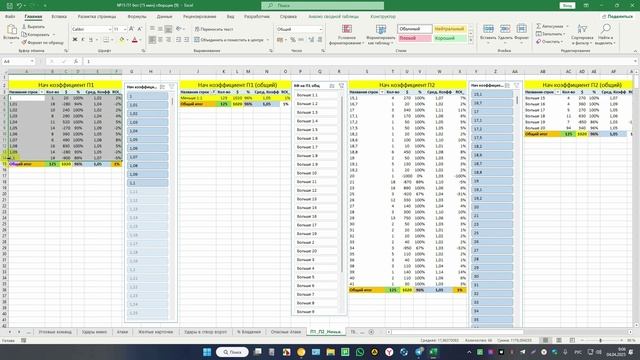Clear the filter on the first П1 slicer
The width and height of the screenshot is (640, 360).
(x=171, y=87)
